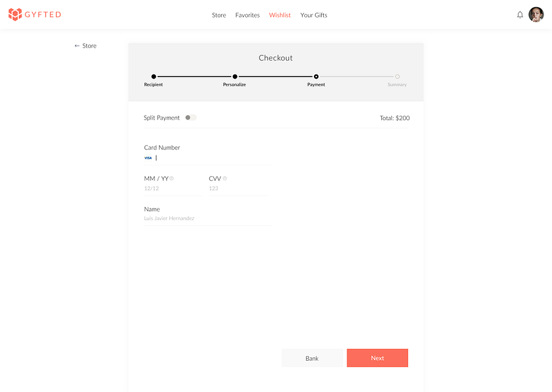The width and height of the screenshot is (552, 392).
Task: Select the Summary step marker
Action: pos(397,76)
